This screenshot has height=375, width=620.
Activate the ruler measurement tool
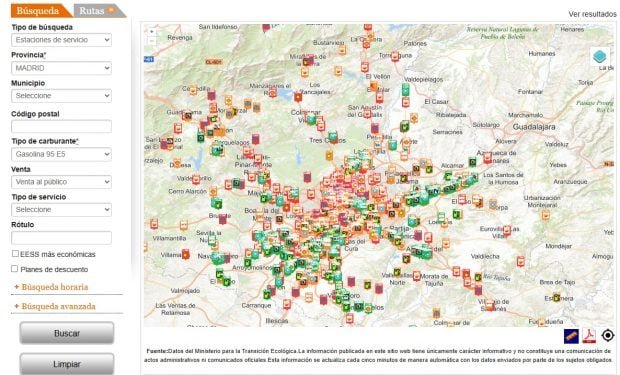(571, 336)
